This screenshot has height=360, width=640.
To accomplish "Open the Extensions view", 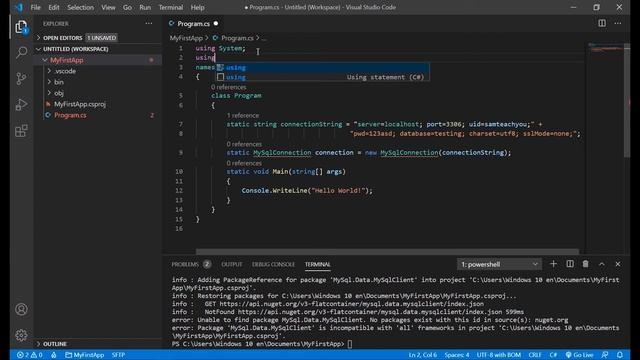I will point(21,131).
